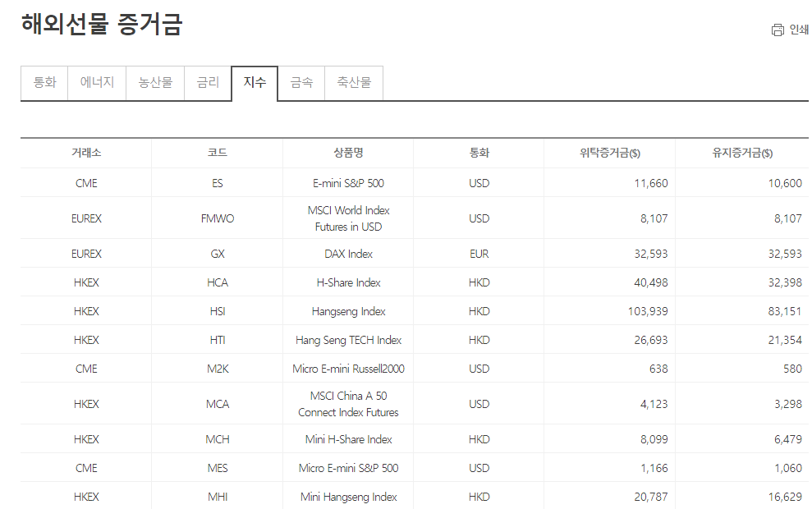Viewport: 812px width, 509px height.
Task: Select the MCA code cell
Action: 218,404
